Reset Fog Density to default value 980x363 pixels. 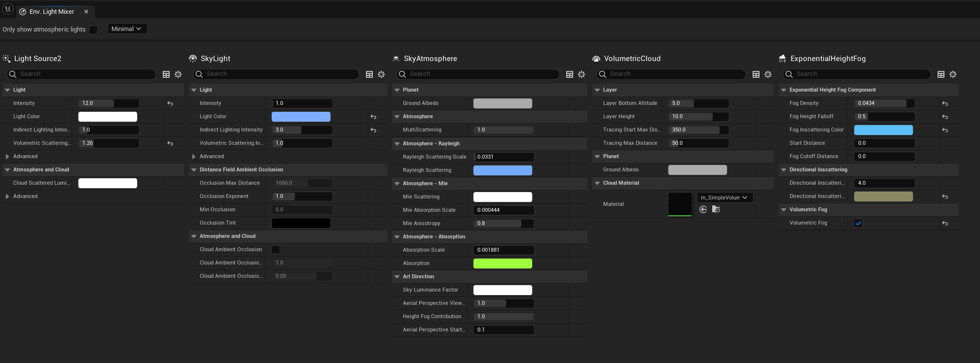[945, 103]
